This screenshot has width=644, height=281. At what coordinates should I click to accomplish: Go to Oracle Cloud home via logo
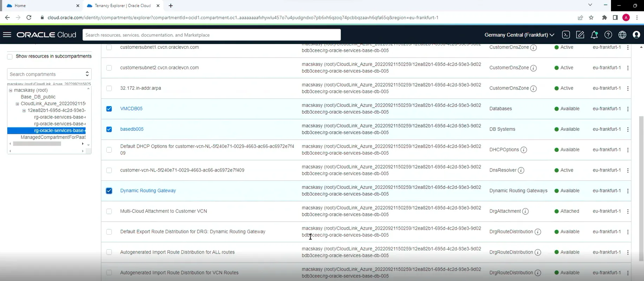pyautogui.click(x=46, y=35)
